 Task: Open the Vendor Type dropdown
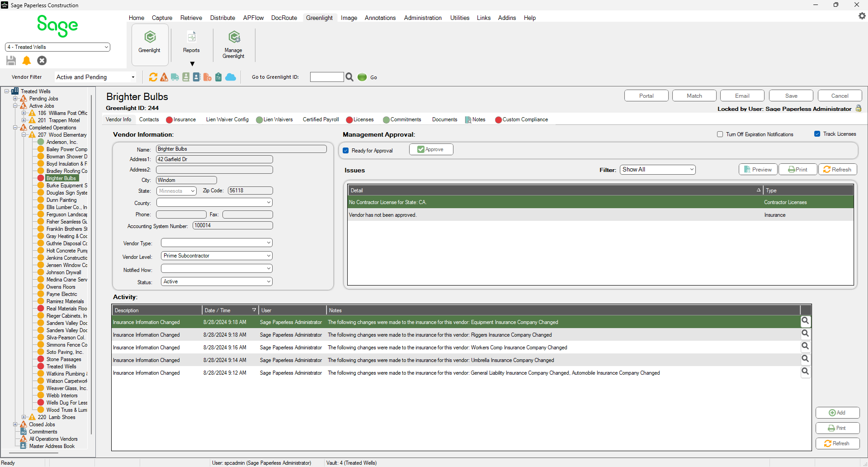point(217,243)
